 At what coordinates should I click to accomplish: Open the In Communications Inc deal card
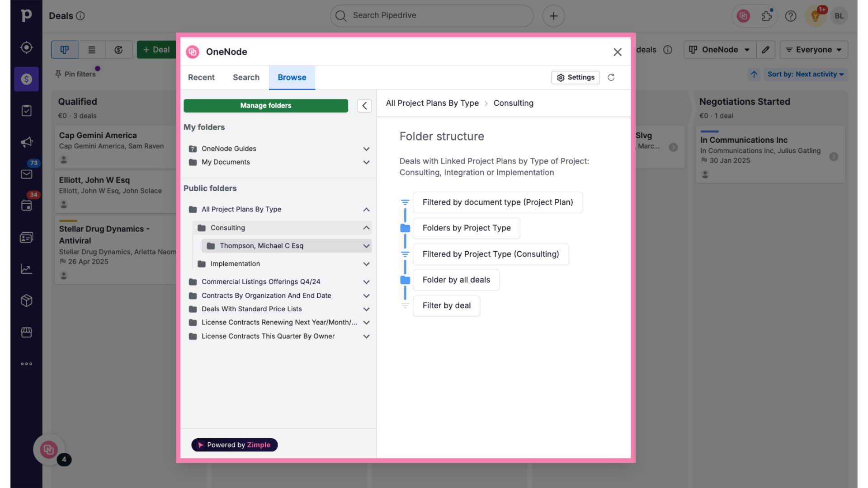click(770, 155)
